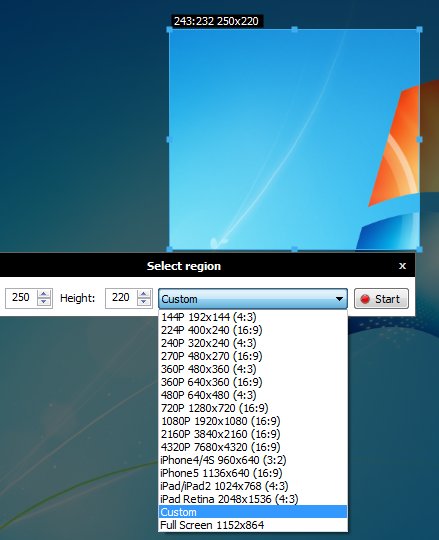The image size is (439, 540).
Task: Pick 4320P 7680x4320 (16:9) resolution
Action: click(x=253, y=447)
